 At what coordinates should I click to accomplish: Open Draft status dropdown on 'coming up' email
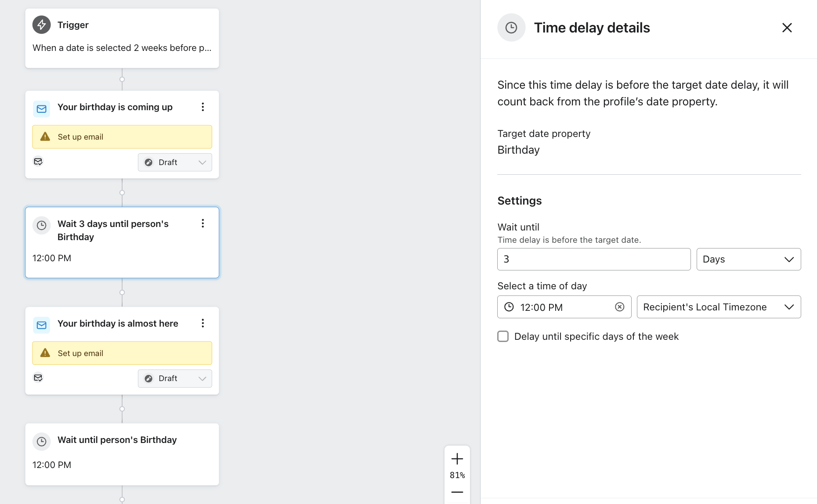point(175,162)
